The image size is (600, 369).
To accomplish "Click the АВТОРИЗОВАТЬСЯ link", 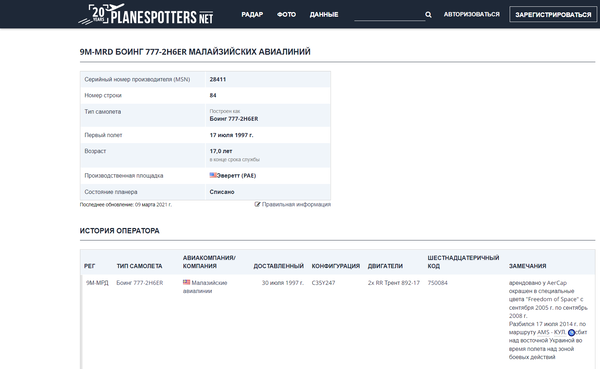I will tap(471, 15).
